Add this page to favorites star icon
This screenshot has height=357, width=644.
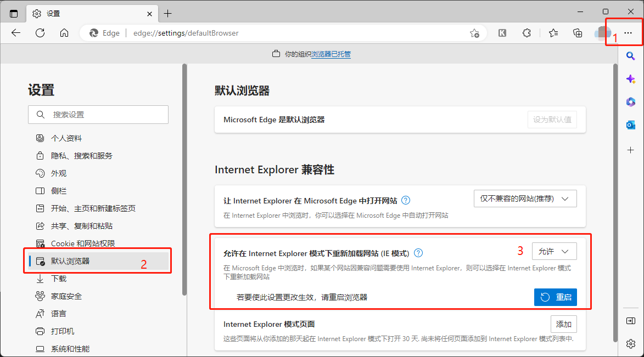tap(474, 33)
